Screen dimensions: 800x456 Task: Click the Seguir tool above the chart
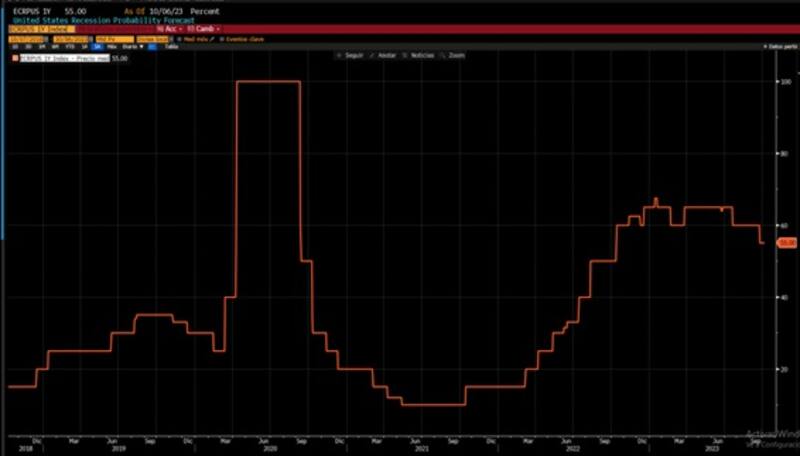pos(351,55)
